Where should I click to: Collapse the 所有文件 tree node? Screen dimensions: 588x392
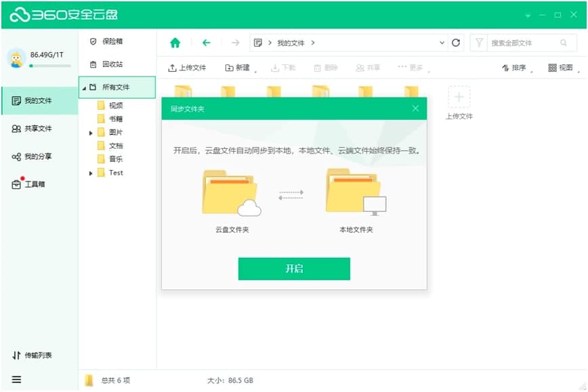tap(85, 88)
